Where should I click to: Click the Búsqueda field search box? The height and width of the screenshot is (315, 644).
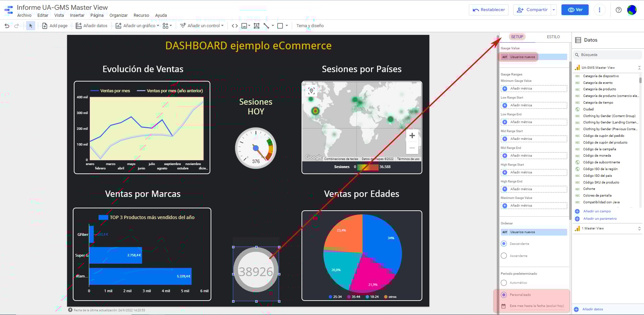coord(608,55)
